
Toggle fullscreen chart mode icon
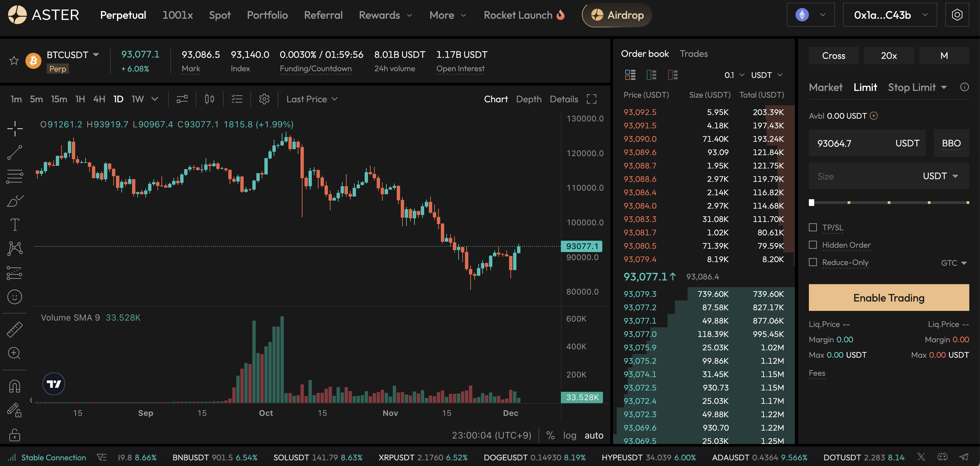[x=591, y=99]
